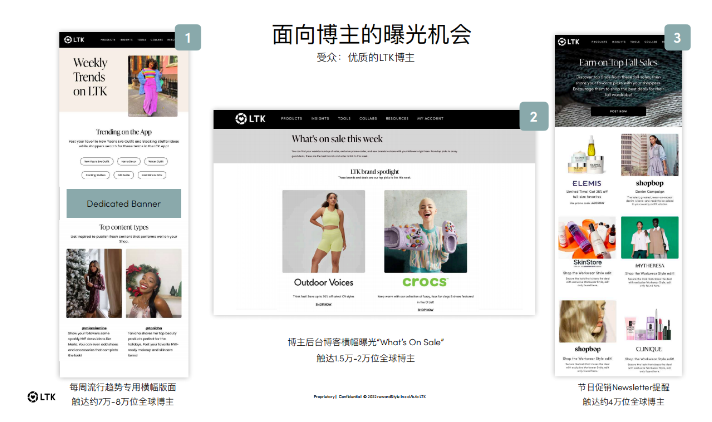Image resolution: width=712 pixels, height=422 pixels.
Task: Open RESOURCES menu in What's on sale page
Action: [x=397, y=119]
